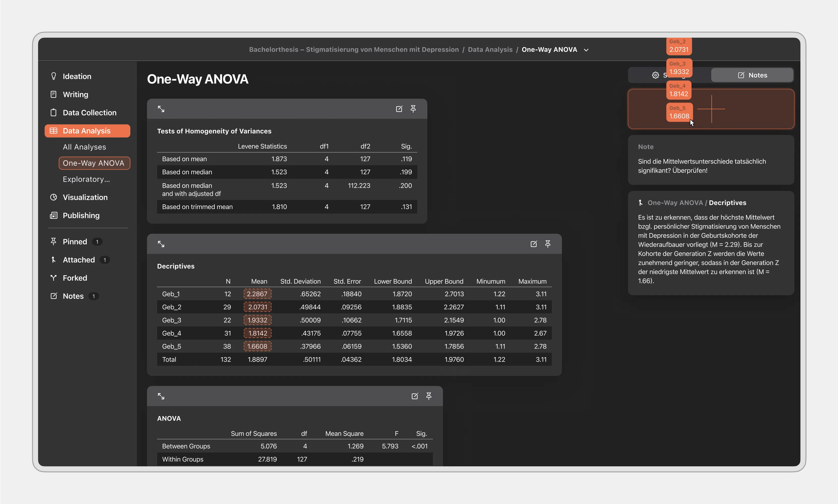Switch to the Notes tab

752,75
